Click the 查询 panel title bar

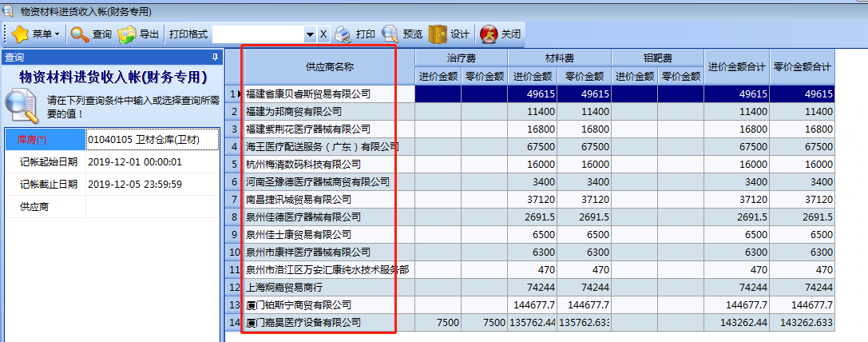tap(111, 57)
